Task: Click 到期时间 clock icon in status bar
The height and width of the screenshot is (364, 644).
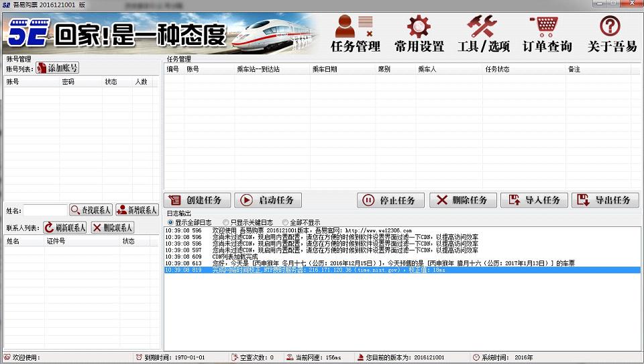Action: [140, 357]
